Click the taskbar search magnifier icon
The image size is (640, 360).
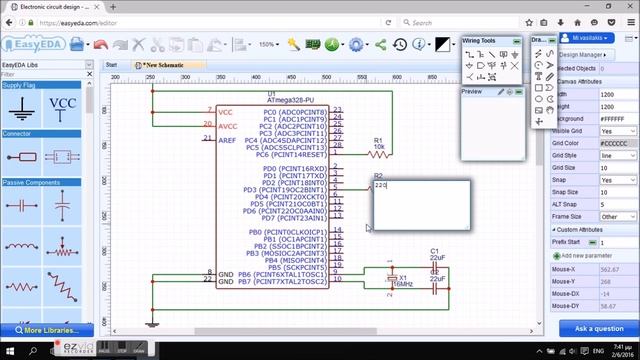pyautogui.click(x=33, y=351)
